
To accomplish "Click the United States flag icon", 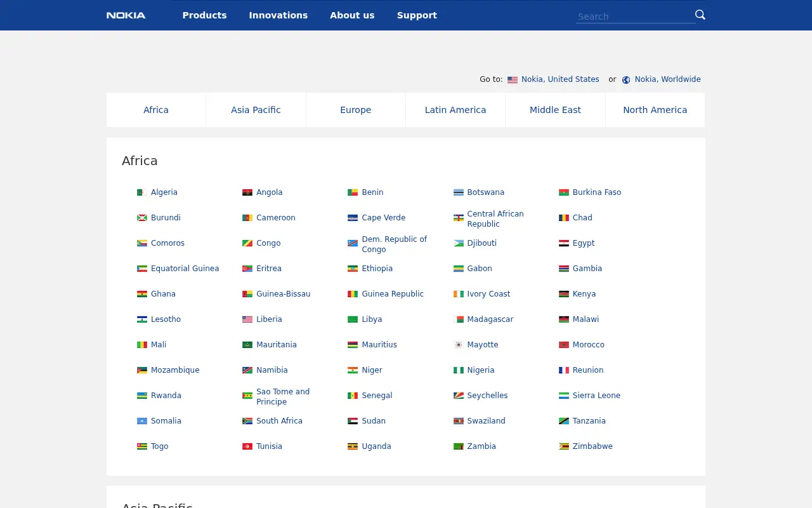I will click(x=513, y=80).
